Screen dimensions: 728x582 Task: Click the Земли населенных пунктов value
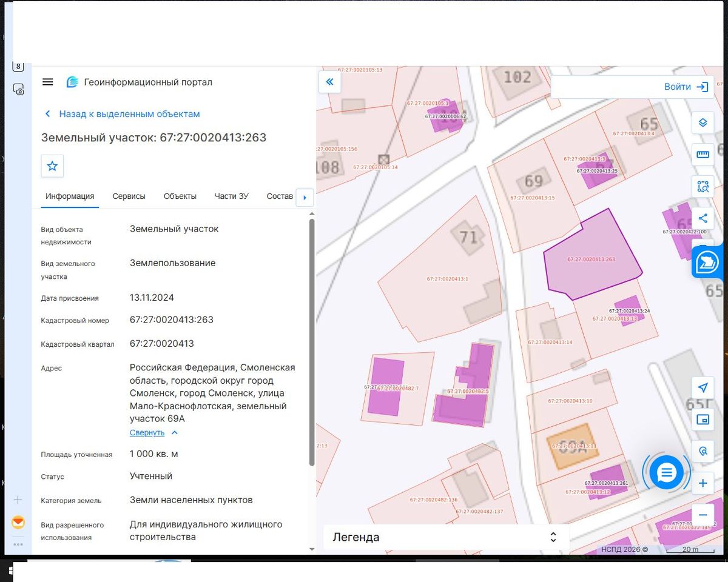191,500
